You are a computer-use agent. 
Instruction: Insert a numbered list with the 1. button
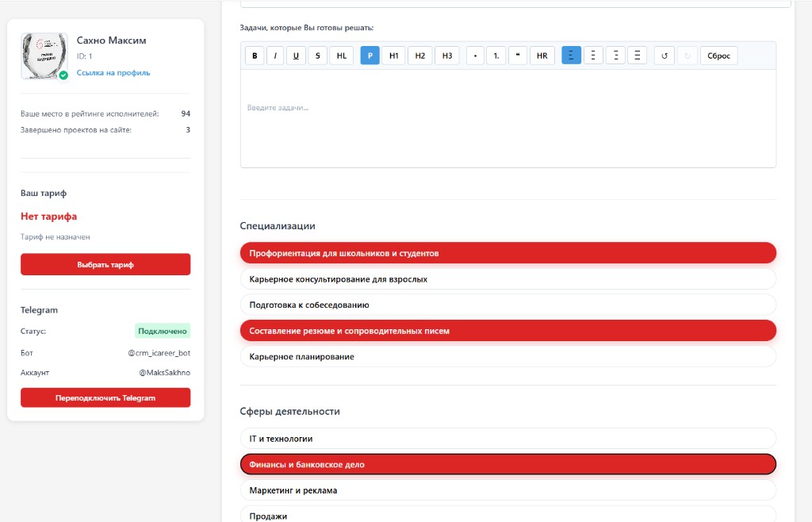click(x=496, y=56)
